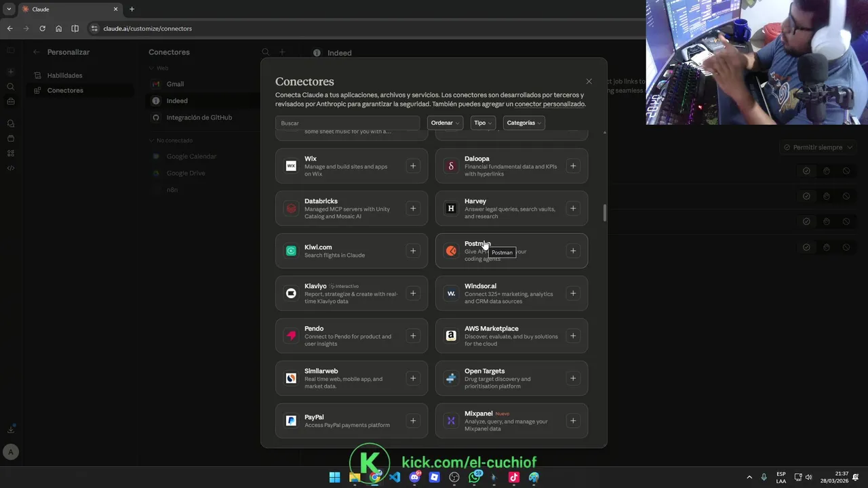Close the Claude browser tab
The image size is (868, 488).
[115, 9]
